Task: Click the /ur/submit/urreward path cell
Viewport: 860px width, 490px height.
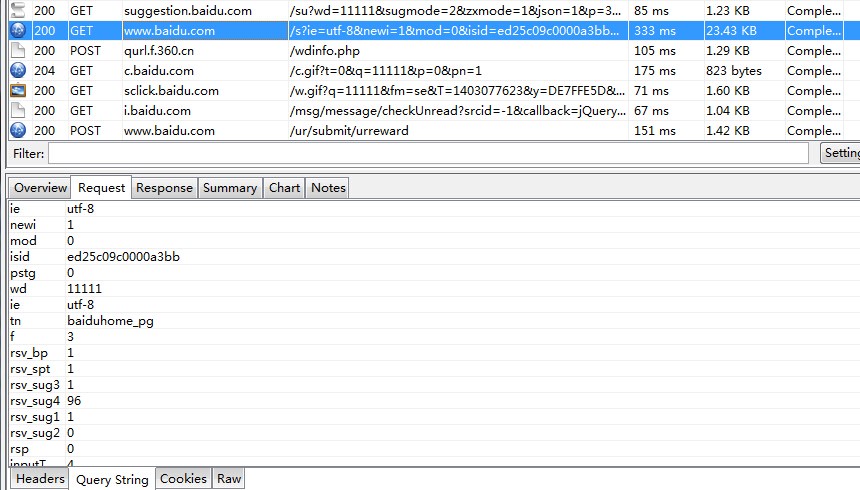Action: [x=459, y=131]
